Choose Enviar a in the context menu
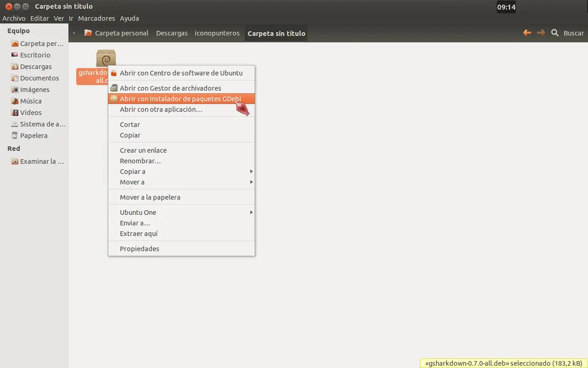This screenshot has height=368, width=588. [181, 223]
